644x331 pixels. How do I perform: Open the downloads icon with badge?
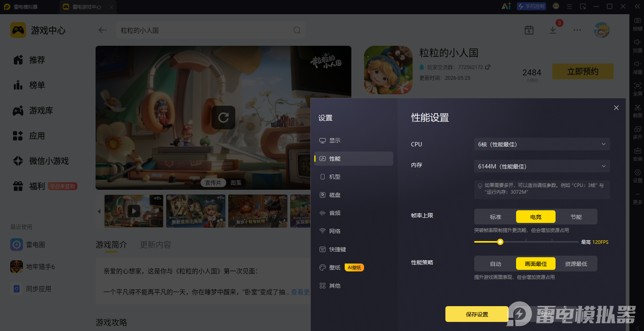tap(553, 30)
